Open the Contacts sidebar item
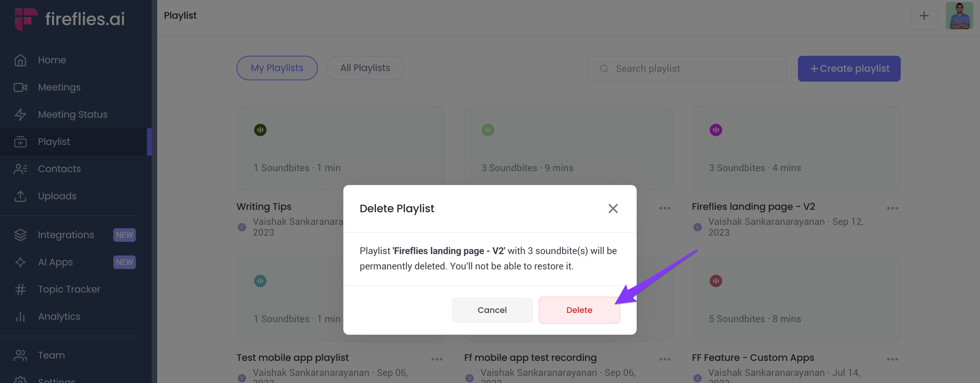This screenshot has width=980, height=383. coord(59,169)
